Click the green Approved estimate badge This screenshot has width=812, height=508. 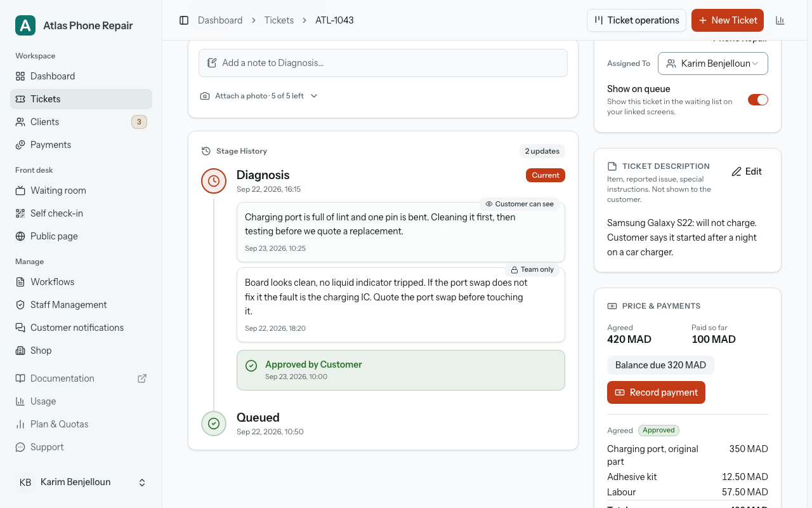pos(658,431)
